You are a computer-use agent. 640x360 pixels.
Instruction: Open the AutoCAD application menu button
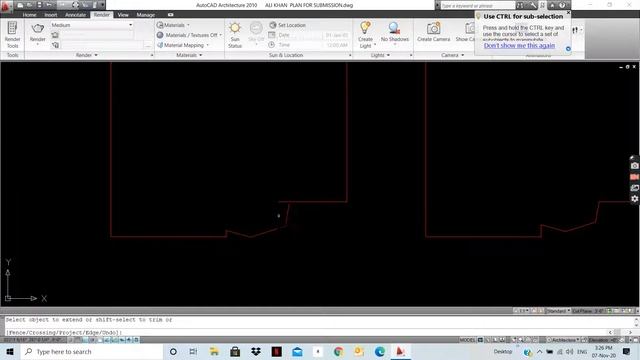pos(6,6)
